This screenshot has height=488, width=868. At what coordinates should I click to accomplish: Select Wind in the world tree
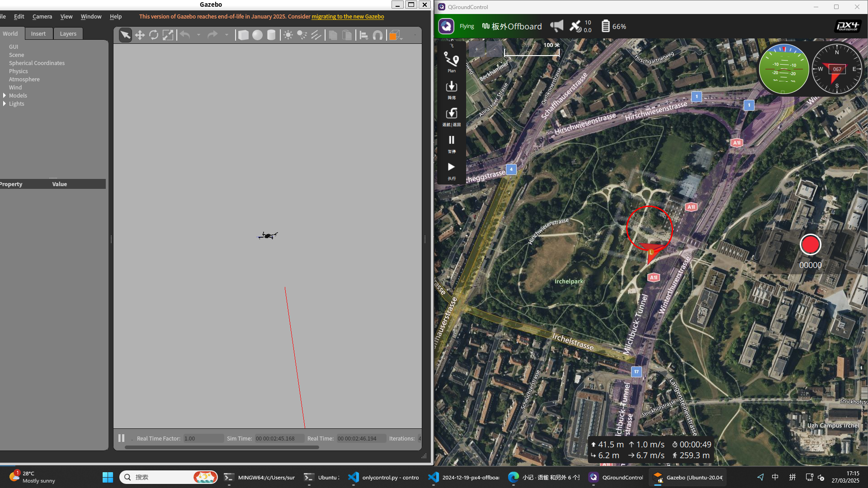click(x=15, y=87)
